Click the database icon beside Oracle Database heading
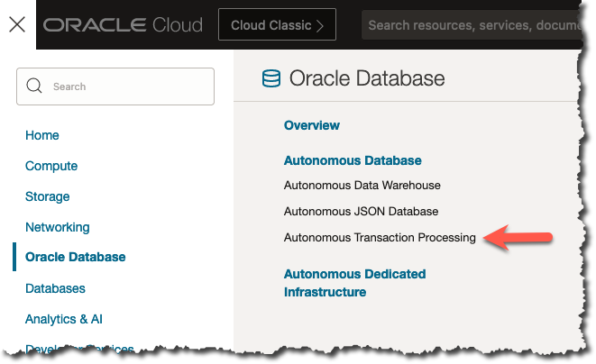596x364 pixels. [x=271, y=78]
